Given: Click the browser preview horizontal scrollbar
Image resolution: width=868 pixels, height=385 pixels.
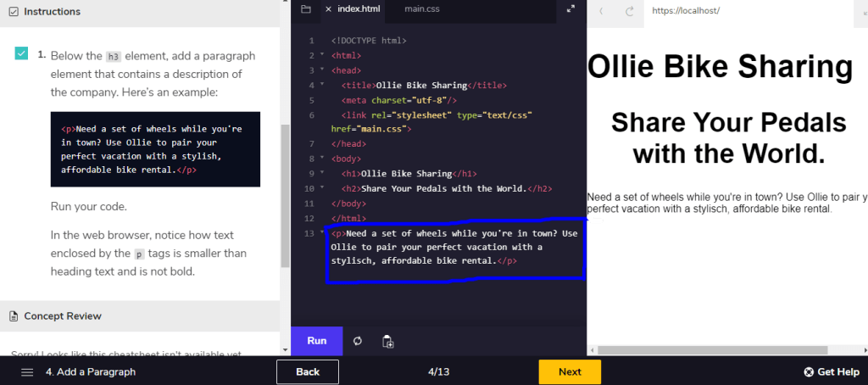Looking at the screenshot, I should pyautogui.click(x=712, y=349).
